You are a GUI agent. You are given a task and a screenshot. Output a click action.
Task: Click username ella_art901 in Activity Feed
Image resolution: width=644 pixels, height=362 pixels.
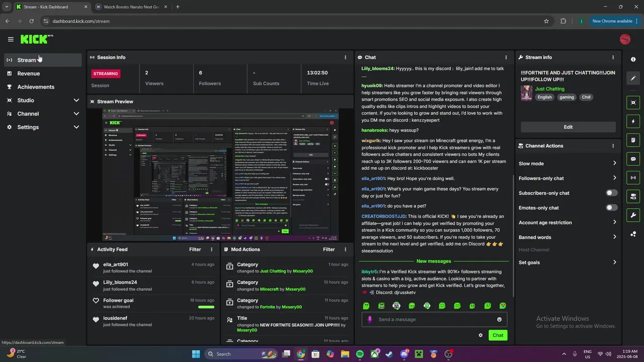(116, 264)
